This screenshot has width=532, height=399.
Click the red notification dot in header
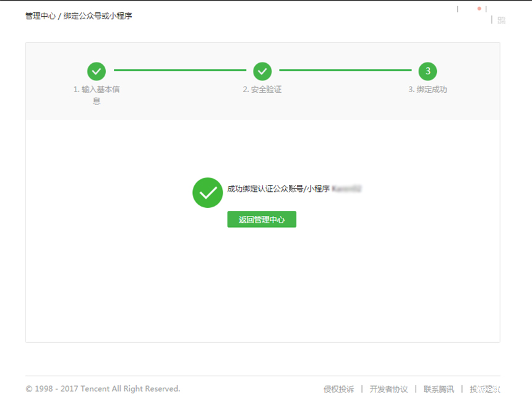point(479,9)
